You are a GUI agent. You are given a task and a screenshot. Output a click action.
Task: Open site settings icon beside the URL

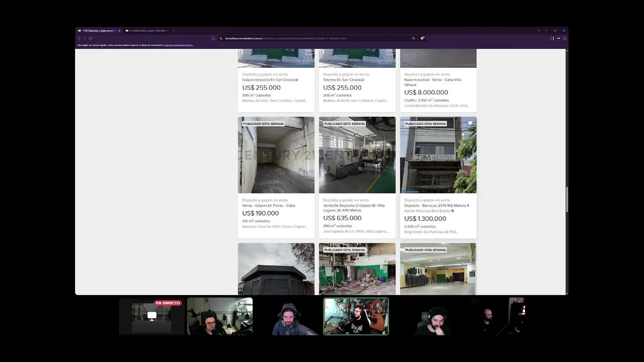220,38
